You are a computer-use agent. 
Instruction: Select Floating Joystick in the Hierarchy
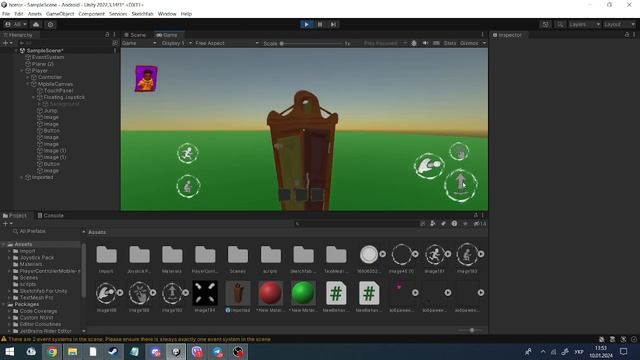tap(64, 97)
